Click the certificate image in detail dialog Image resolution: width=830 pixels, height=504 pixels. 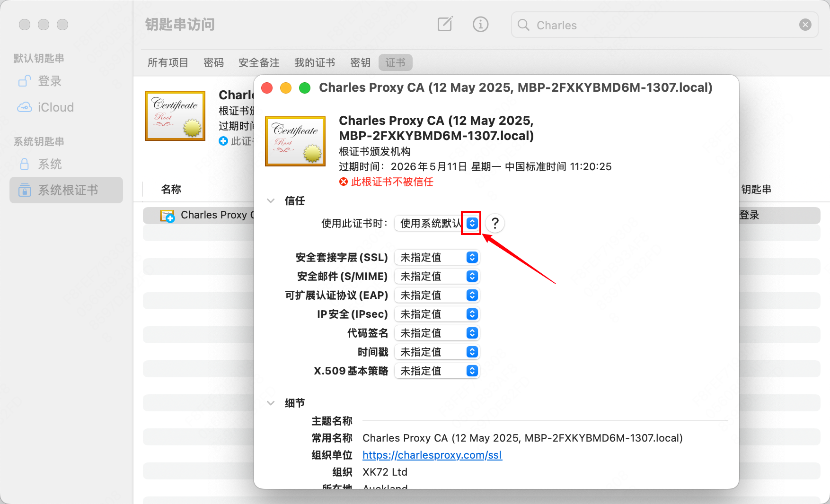pyautogui.click(x=295, y=141)
